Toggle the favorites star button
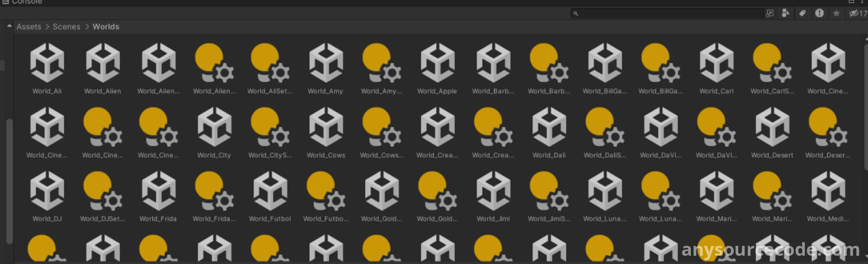This screenshot has height=264, width=868. point(837,14)
